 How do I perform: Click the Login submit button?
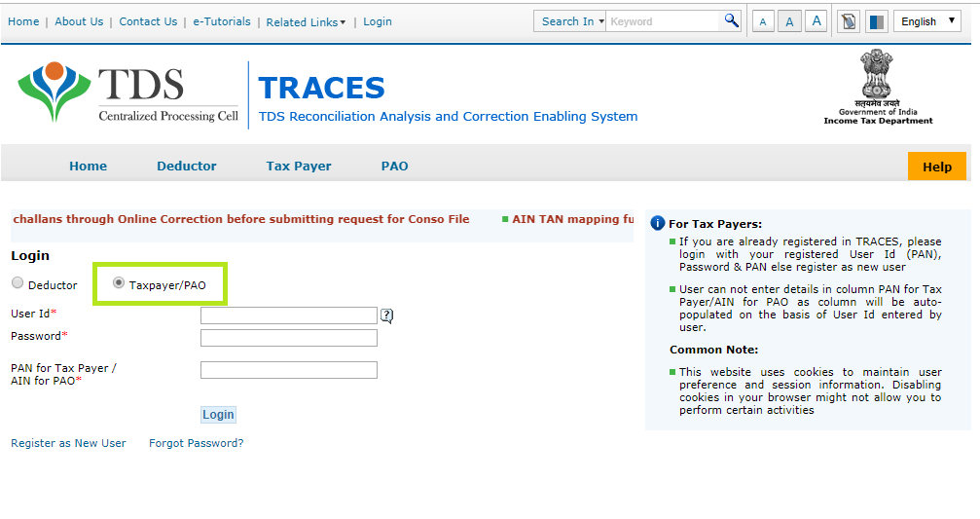(218, 415)
